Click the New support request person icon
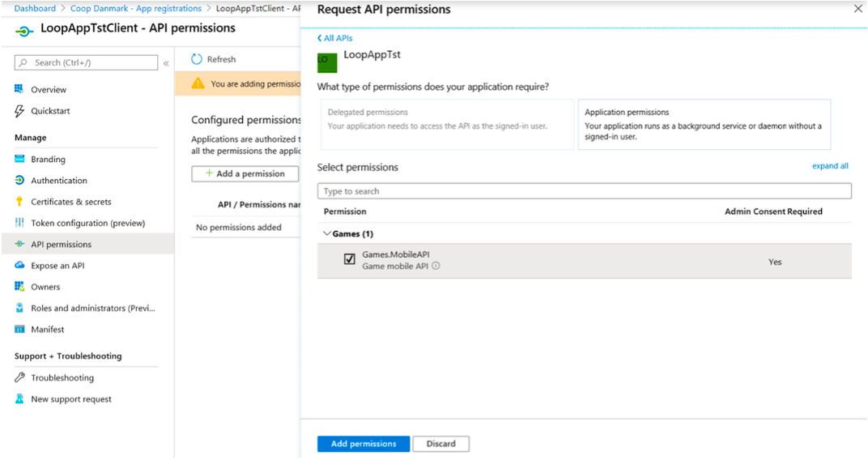 (x=19, y=399)
